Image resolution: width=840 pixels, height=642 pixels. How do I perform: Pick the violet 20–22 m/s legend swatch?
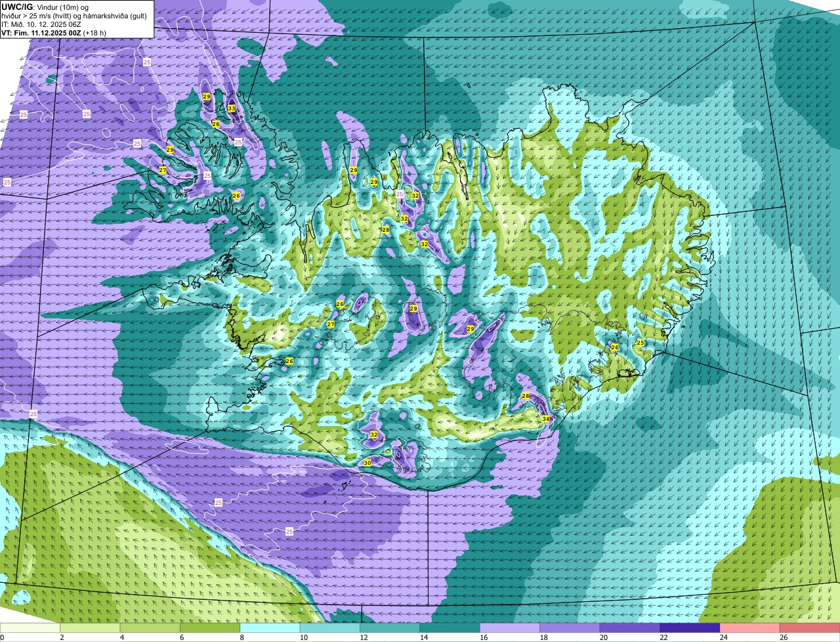[630, 628]
